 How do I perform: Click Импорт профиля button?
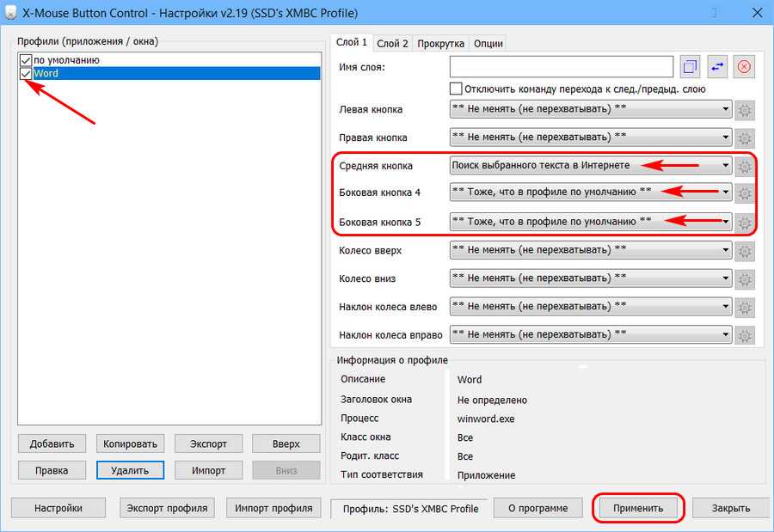[273, 508]
